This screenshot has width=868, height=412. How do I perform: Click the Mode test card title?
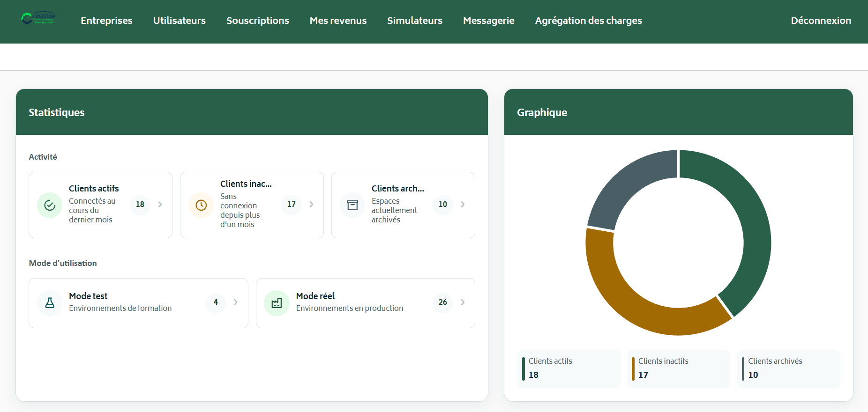(88, 296)
